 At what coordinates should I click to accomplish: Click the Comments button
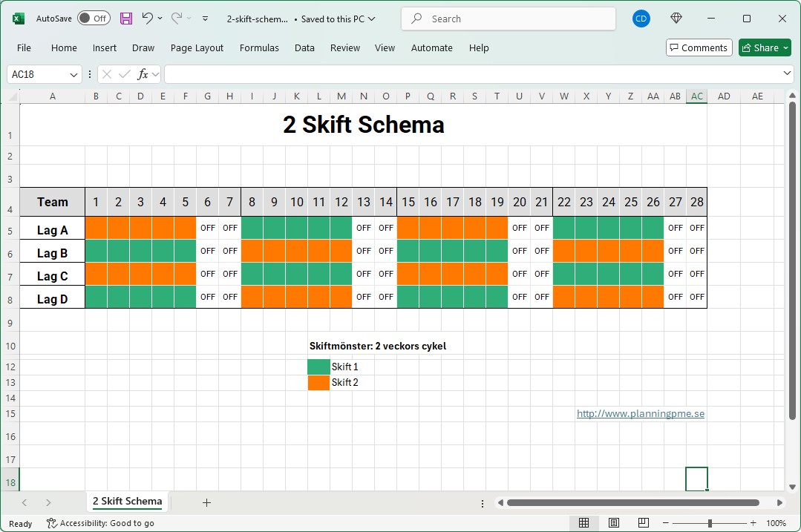tap(699, 47)
